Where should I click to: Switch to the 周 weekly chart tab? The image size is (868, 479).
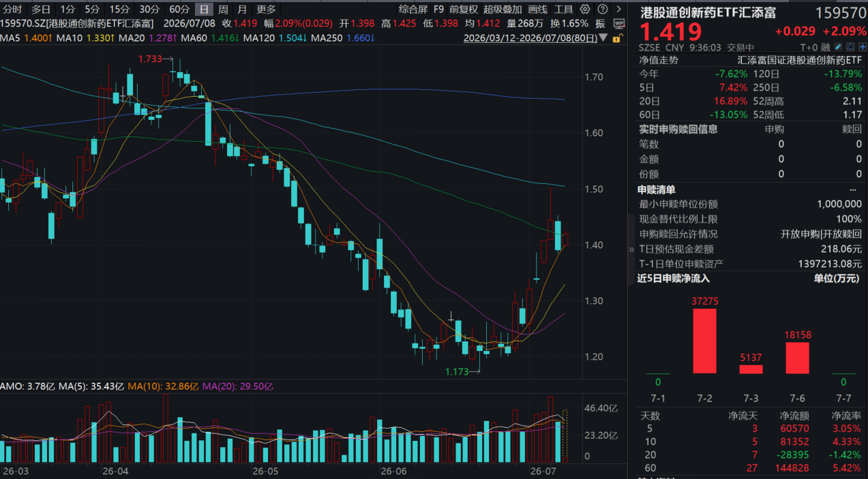(223, 9)
